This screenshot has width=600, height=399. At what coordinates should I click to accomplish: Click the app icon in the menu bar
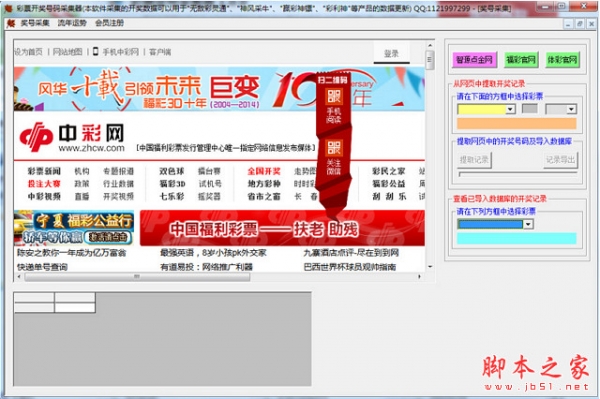tap(11, 23)
